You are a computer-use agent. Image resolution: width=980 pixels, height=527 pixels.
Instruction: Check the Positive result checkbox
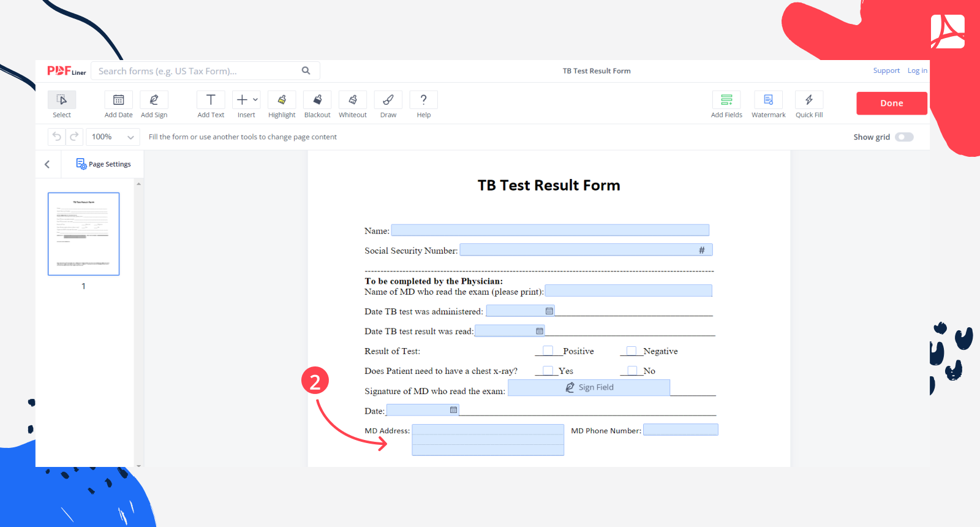[548, 351]
